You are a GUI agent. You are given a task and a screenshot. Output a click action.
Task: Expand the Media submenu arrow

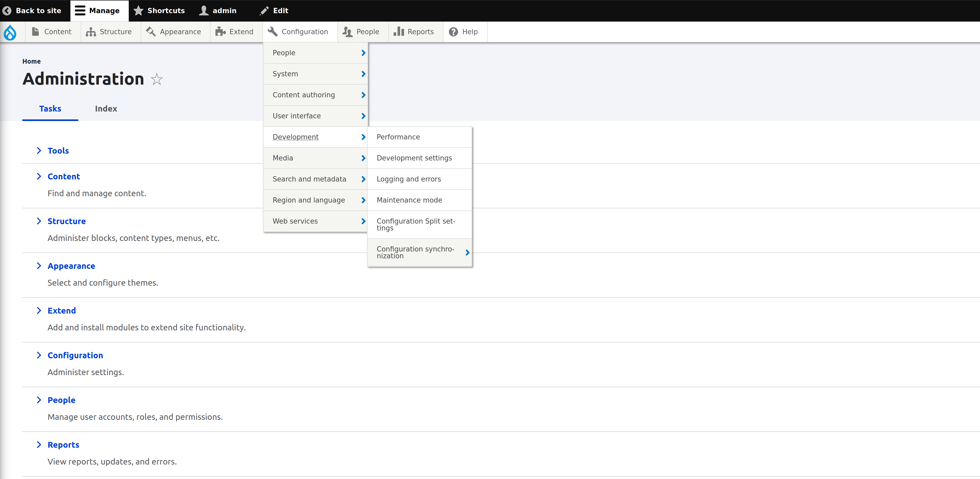[x=363, y=158]
